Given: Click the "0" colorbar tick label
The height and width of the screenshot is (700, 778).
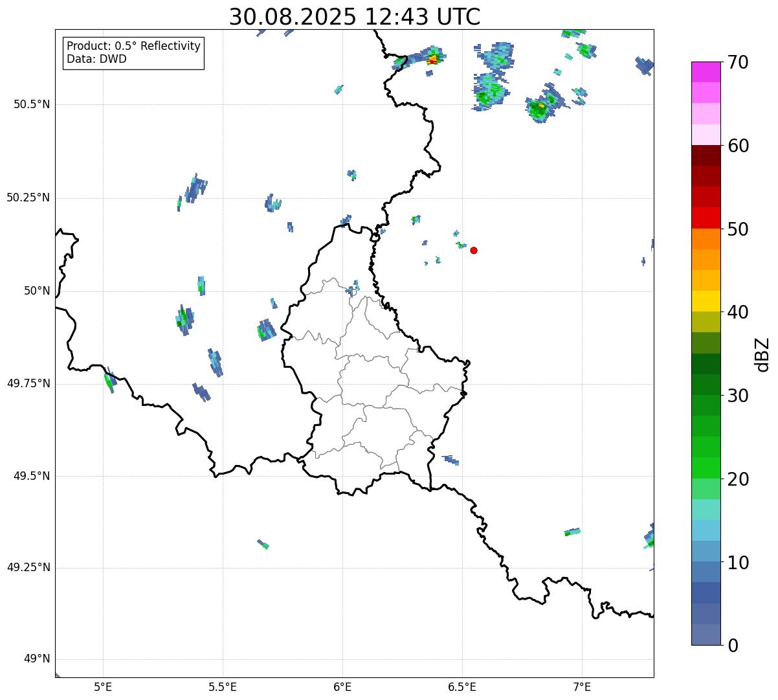Looking at the screenshot, I should [731, 645].
